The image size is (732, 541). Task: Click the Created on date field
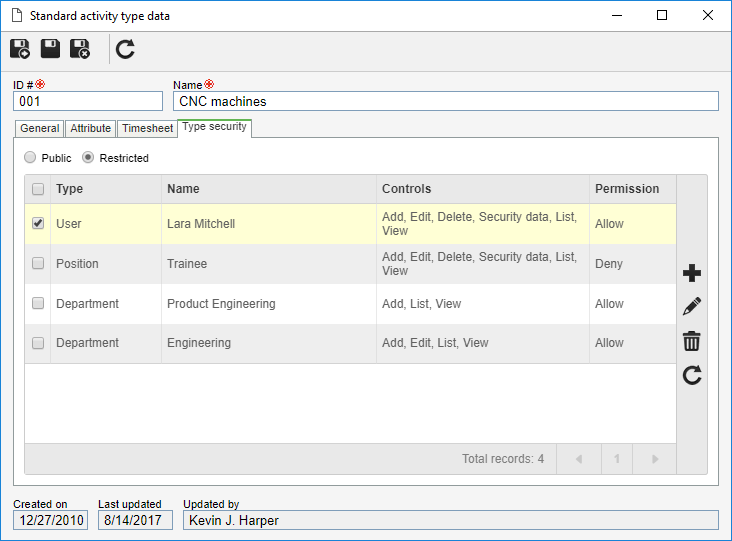[50, 520]
